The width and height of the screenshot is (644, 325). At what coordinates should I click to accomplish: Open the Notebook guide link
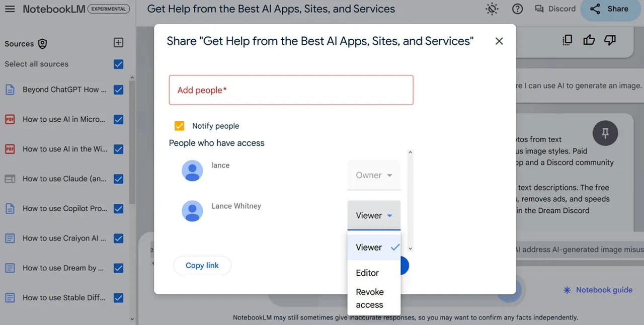click(x=598, y=290)
